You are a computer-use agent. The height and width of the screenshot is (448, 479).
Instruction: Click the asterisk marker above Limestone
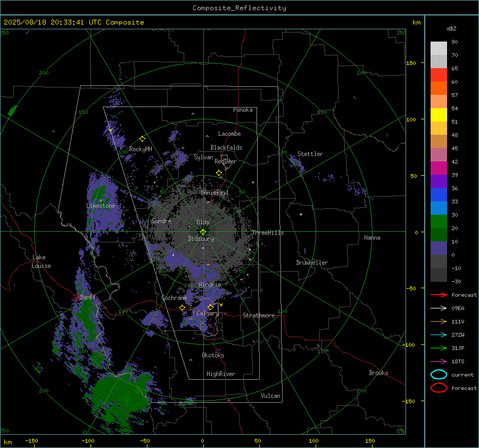[101, 201]
